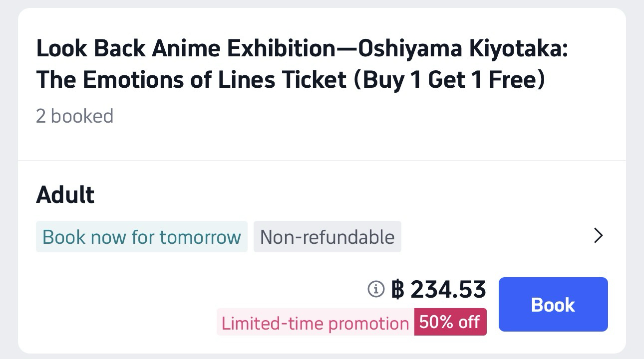Click the "50% off" discount badge
644x359 pixels.
coord(450,322)
